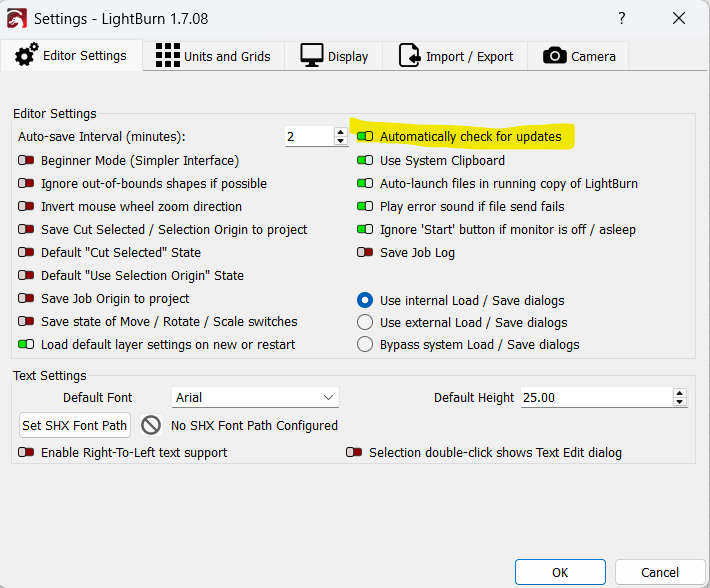Screen dimensions: 710x588
Task: Select Use internal Load / Save dialogs
Action: click(365, 300)
